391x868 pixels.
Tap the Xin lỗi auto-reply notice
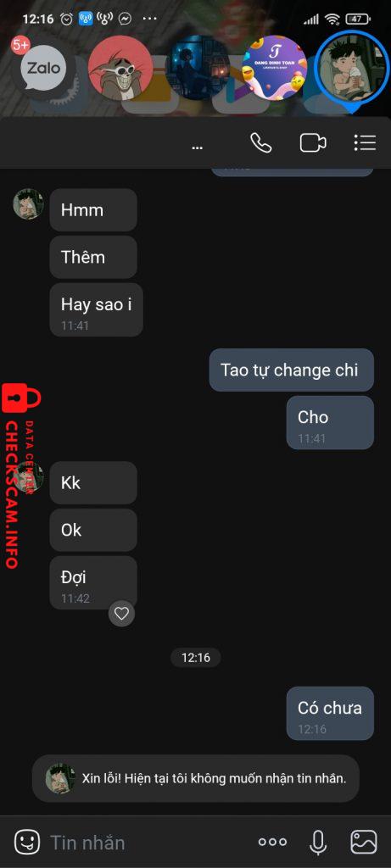tap(195, 778)
